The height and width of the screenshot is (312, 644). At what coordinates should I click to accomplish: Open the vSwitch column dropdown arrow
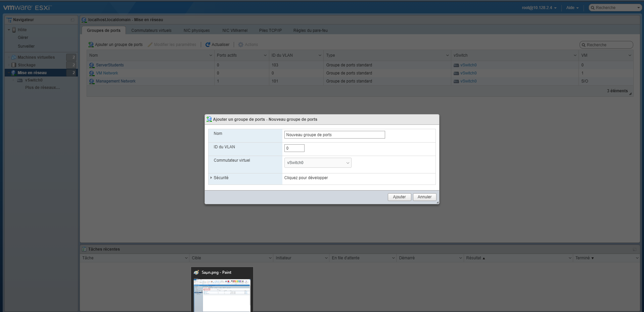(x=575, y=55)
